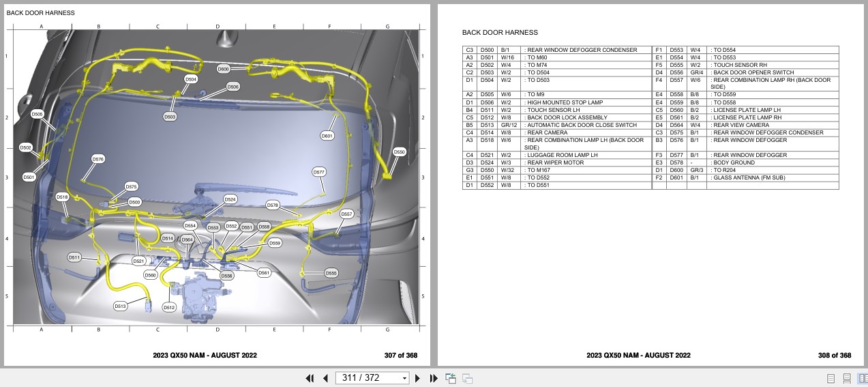868x387 pixels.
Task: Click the go to previous view icon
Action: pyautogui.click(x=451, y=378)
